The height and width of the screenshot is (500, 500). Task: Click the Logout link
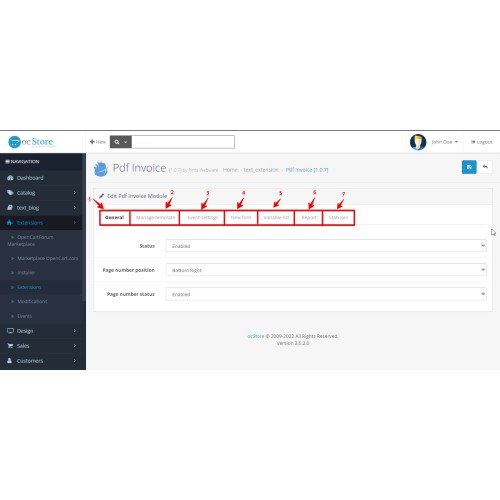coord(482,142)
